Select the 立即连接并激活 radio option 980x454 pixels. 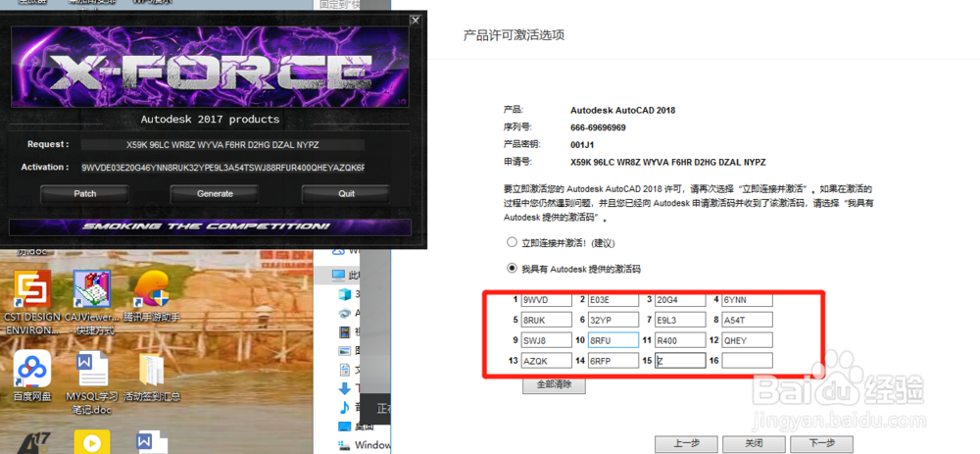512,242
